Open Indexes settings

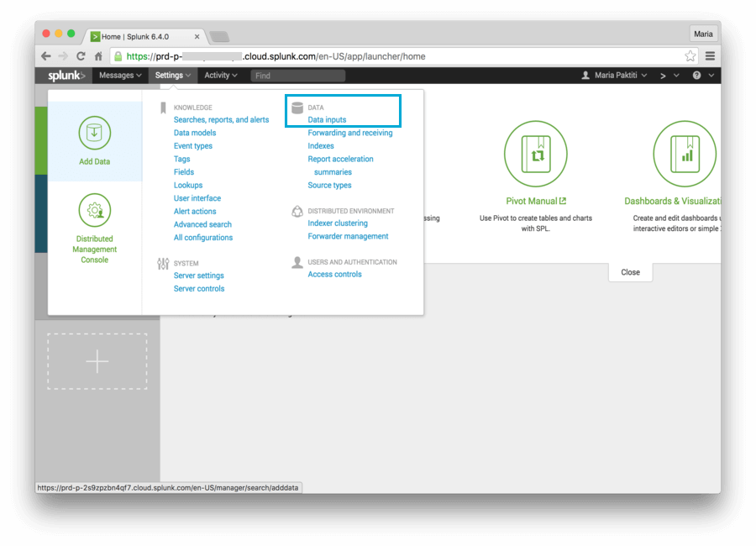pyautogui.click(x=321, y=145)
